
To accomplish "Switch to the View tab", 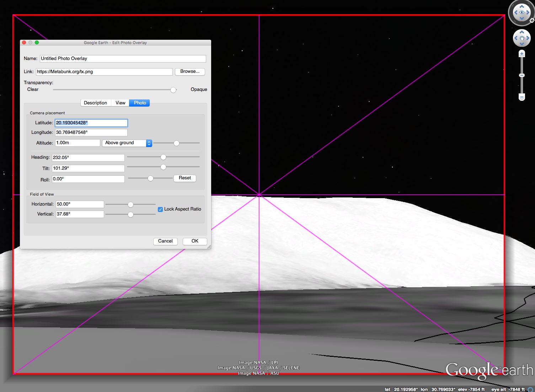I will pos(120,103).
